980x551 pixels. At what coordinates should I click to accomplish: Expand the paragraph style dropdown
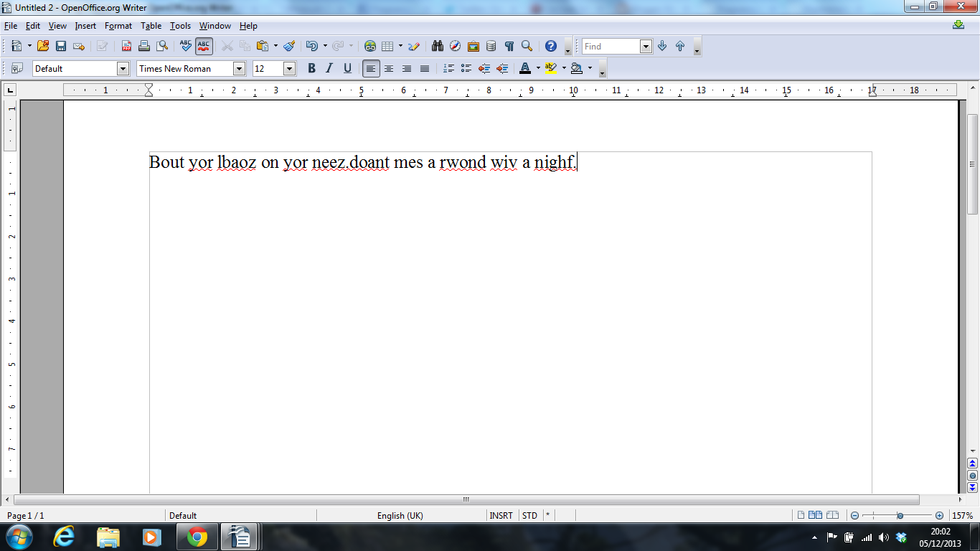tap(123, 68)
